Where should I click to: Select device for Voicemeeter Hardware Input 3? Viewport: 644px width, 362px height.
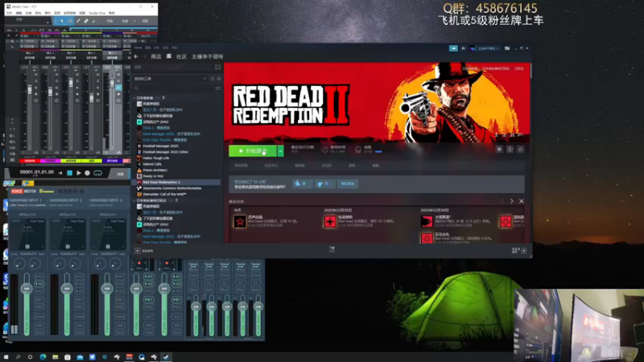[x=101, y=205]
